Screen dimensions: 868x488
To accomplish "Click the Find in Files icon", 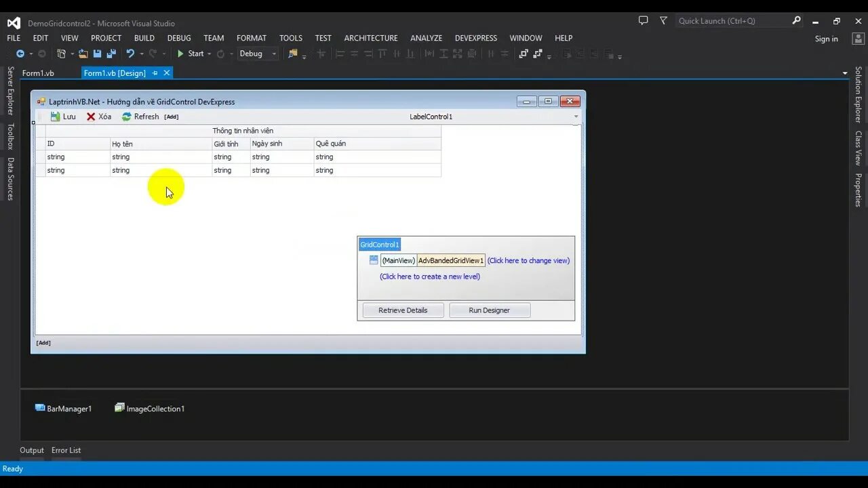I will (293, 54).
